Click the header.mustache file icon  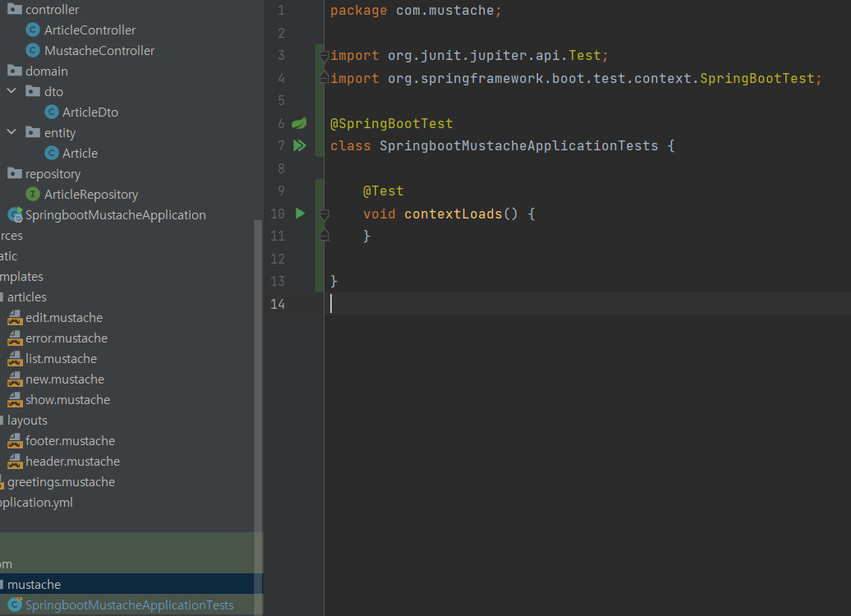[x=15, y=462]
